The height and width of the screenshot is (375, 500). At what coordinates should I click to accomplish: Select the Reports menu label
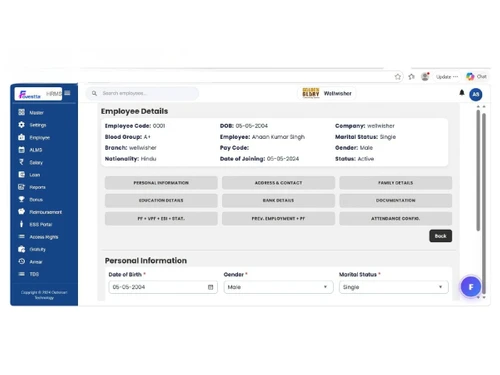(x=37, y=187)
